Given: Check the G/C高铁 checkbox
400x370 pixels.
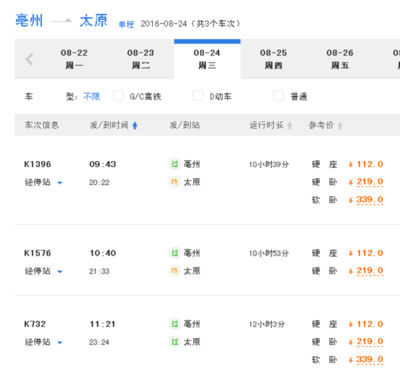Looking at the screenshot, I should tap(118, 96).
